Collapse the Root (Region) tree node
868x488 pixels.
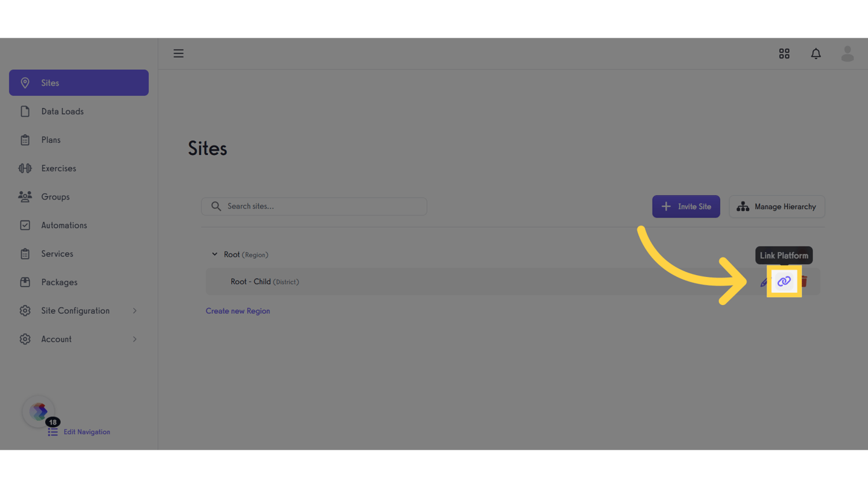tap(215, 254)
